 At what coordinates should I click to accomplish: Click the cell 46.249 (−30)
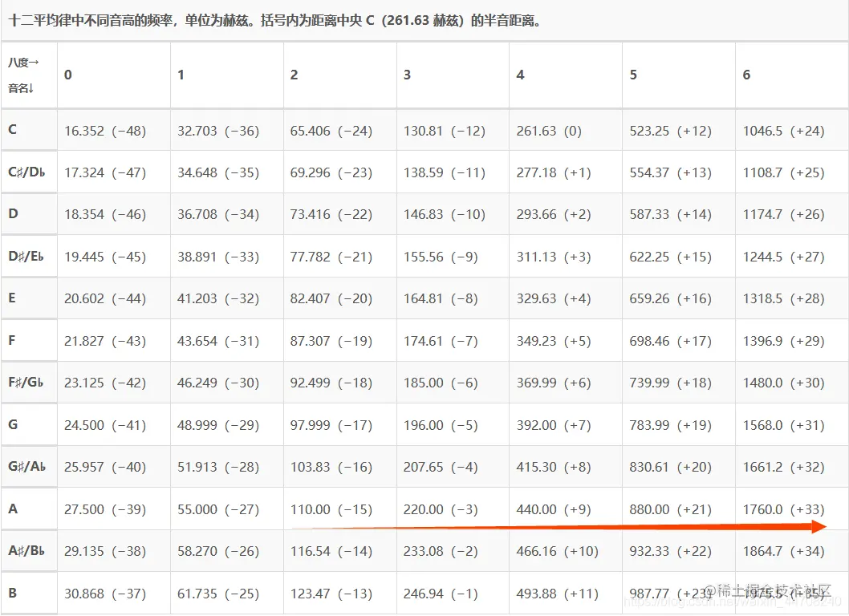tap(227, 382)
